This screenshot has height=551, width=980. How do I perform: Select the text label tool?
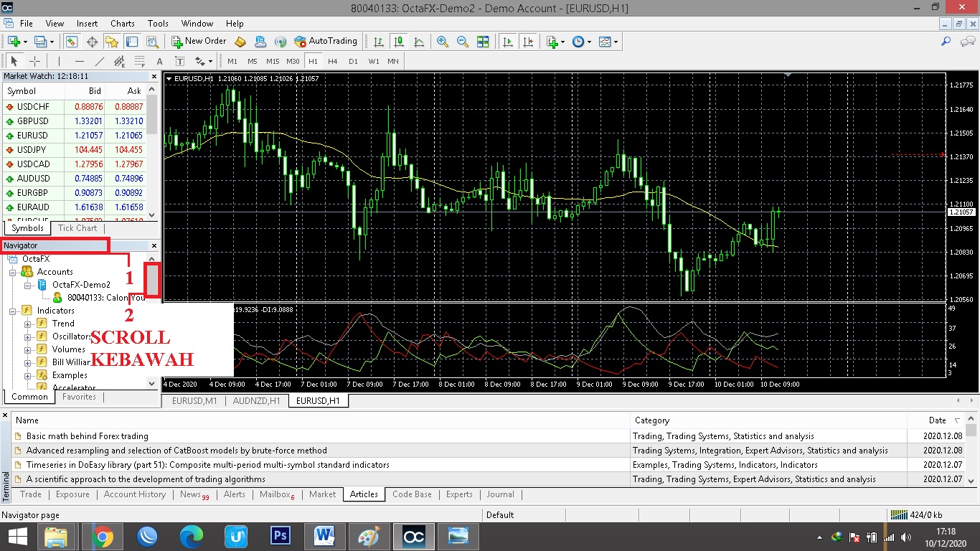coord(179,61)
